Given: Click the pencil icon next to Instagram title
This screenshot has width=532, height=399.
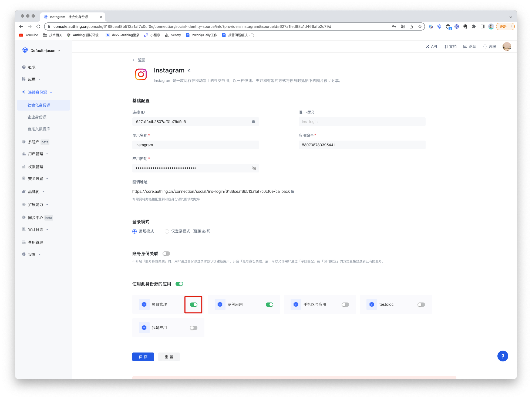Looking at the screenshot, I should (189, 71).
